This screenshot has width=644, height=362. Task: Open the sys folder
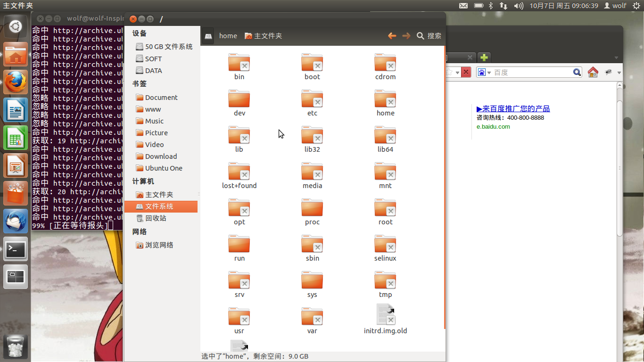[x=312, y=280]
